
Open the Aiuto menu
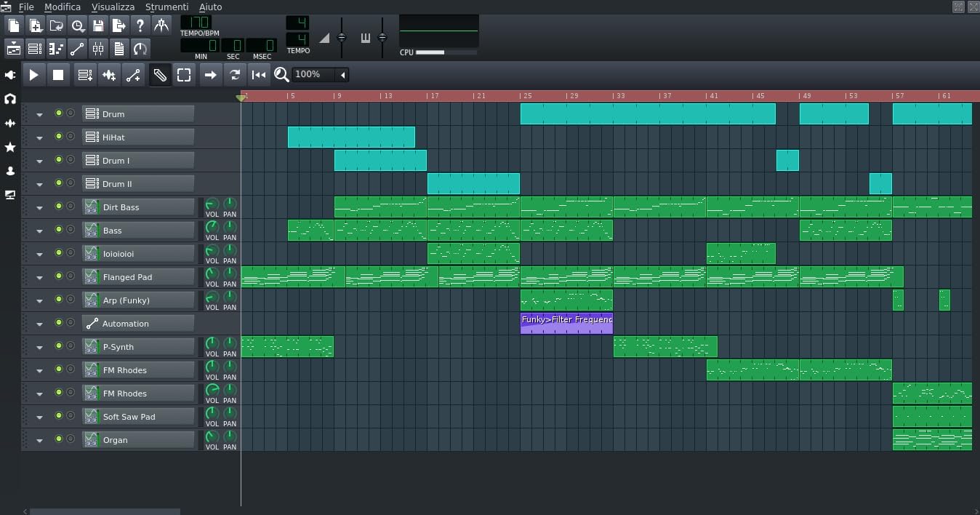pyautogui.click(x=210, y=7)
